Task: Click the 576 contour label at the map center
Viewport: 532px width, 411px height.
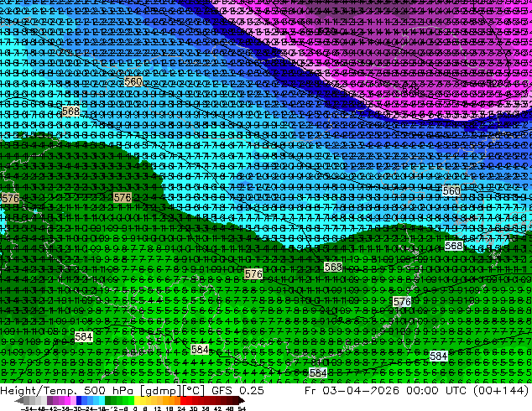Action: tap(253, 273)
